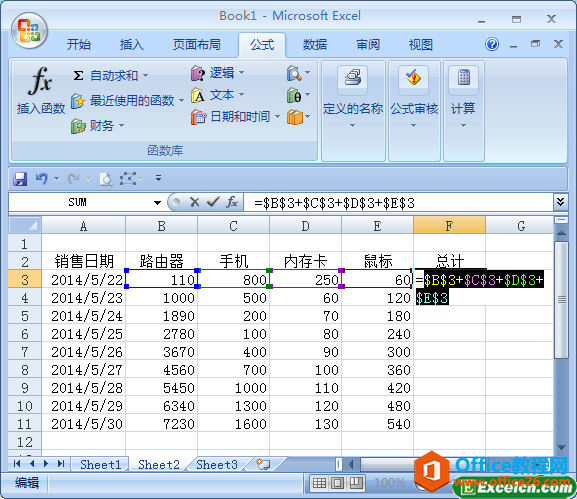Image resolution: width=577 pixels, height=499 pixels.
Task: Click the vertical scrollbar thumb
Action: [561, 300]
